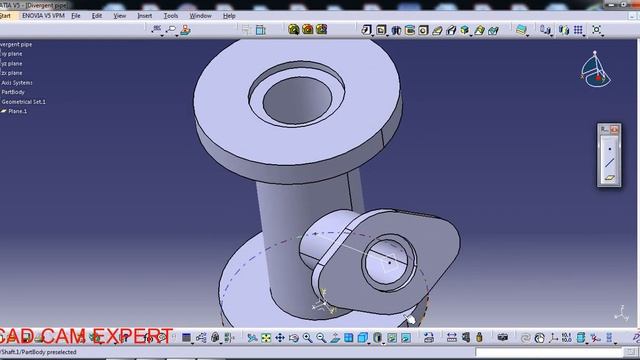Click the Rib tool icon

[437, 30]
